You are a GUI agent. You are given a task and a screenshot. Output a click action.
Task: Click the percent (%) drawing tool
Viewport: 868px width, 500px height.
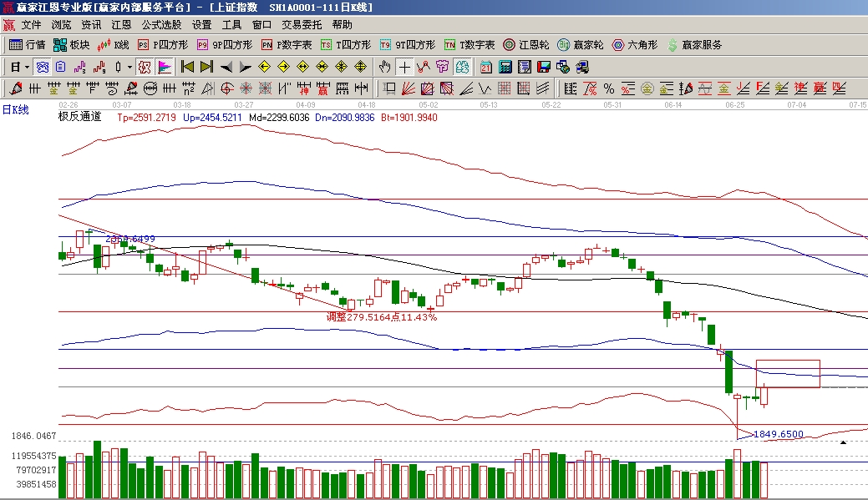pos(608,88)
